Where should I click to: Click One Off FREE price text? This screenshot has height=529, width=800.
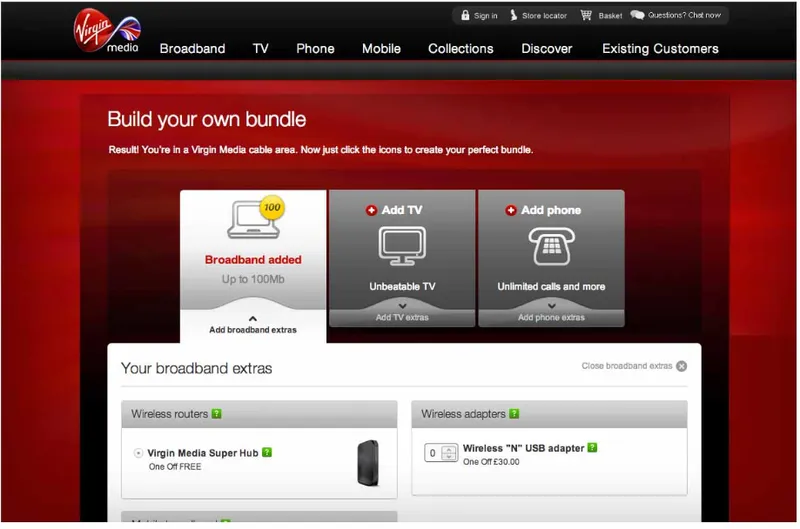175,467
